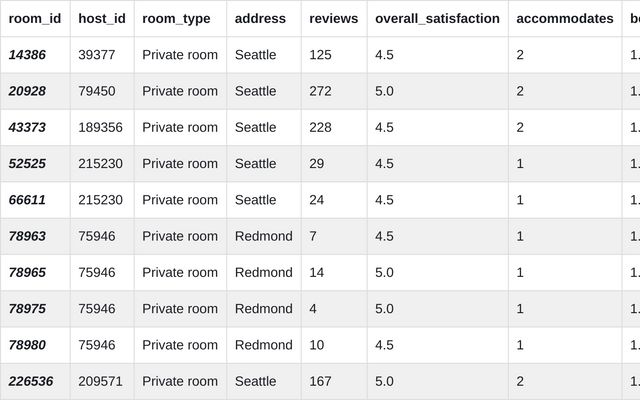Screen dimensions: 640x400
Task: Click the room_id column header
Action: [35, 18]
